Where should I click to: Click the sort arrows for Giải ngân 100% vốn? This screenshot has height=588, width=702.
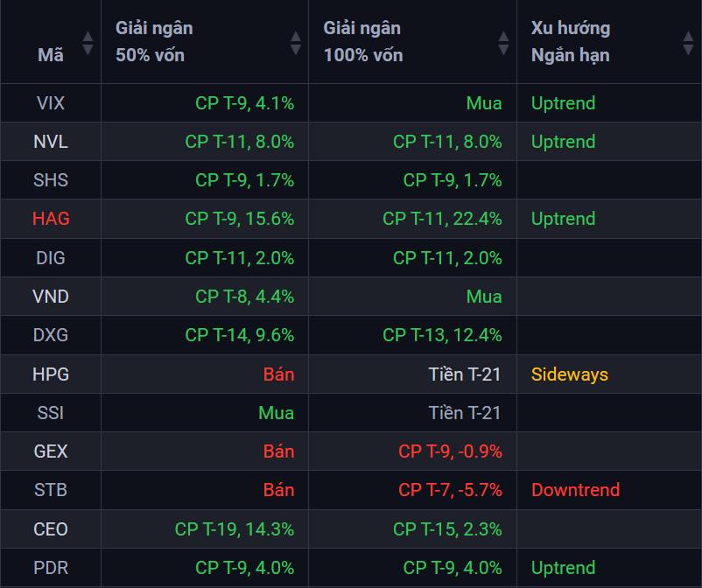503,42
